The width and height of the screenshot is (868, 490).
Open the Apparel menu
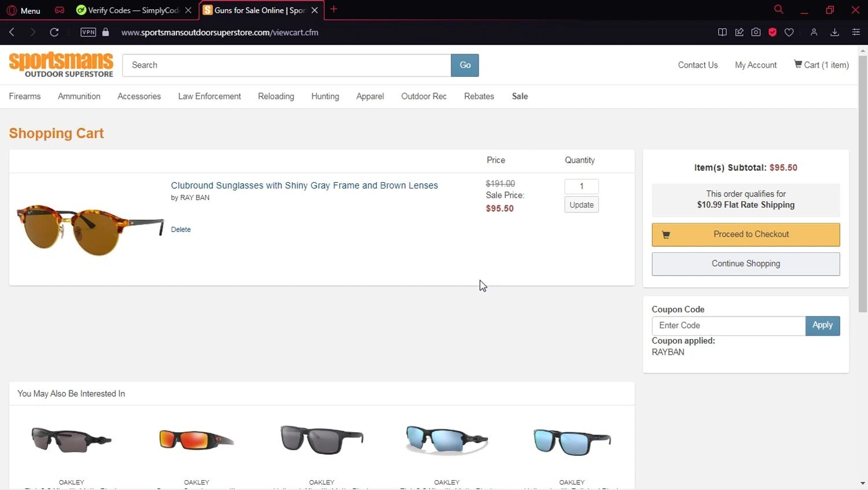(x=370, y=96)
